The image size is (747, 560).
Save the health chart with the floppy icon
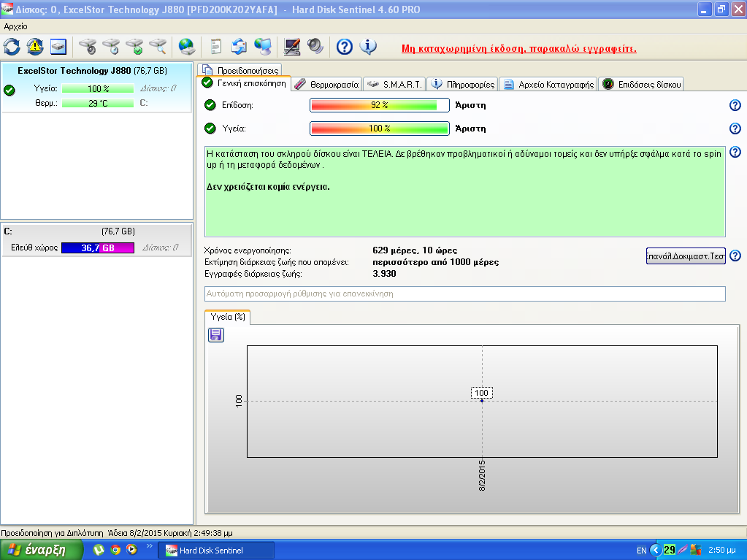coord(216,335)
